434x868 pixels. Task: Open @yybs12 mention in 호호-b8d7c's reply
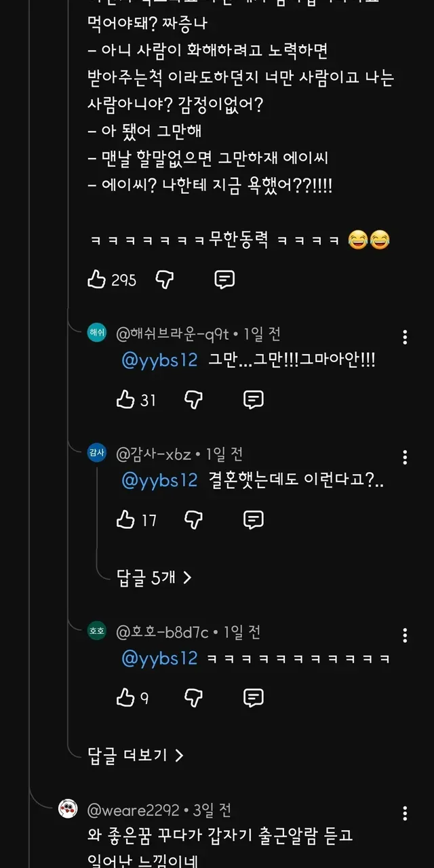coord(159,658)
